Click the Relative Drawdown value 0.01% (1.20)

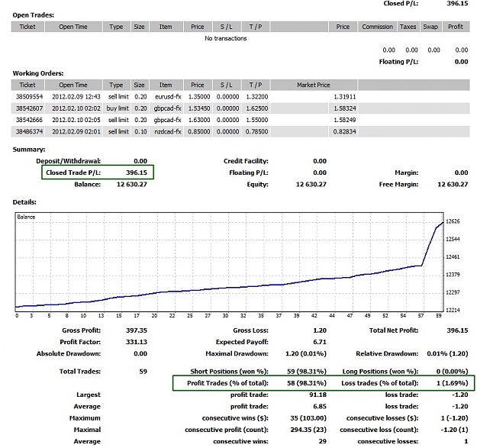(x=447, y=353)
